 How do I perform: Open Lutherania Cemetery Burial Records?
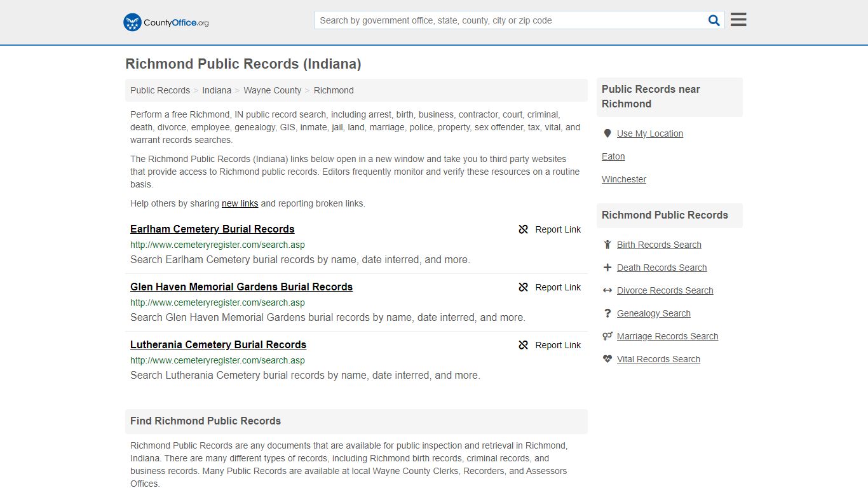pos(218,344)
